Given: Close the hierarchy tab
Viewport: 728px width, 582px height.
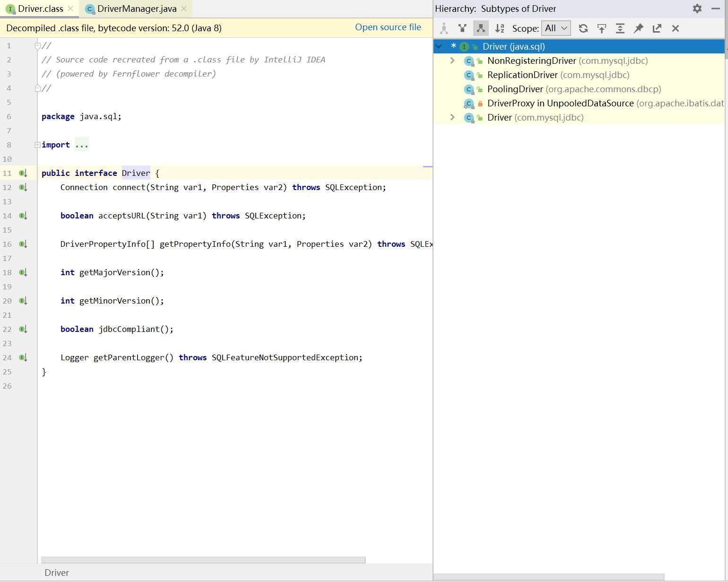Looking at the screenshot, I should pos(676,28).
